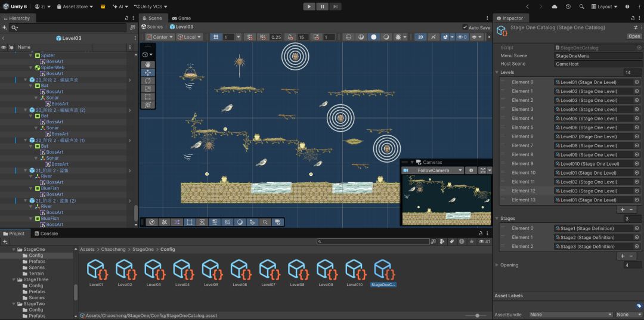Click the Open button in Inspector
Image resolution: width=644 pixels, height=320 pixels.
(634, 36)
